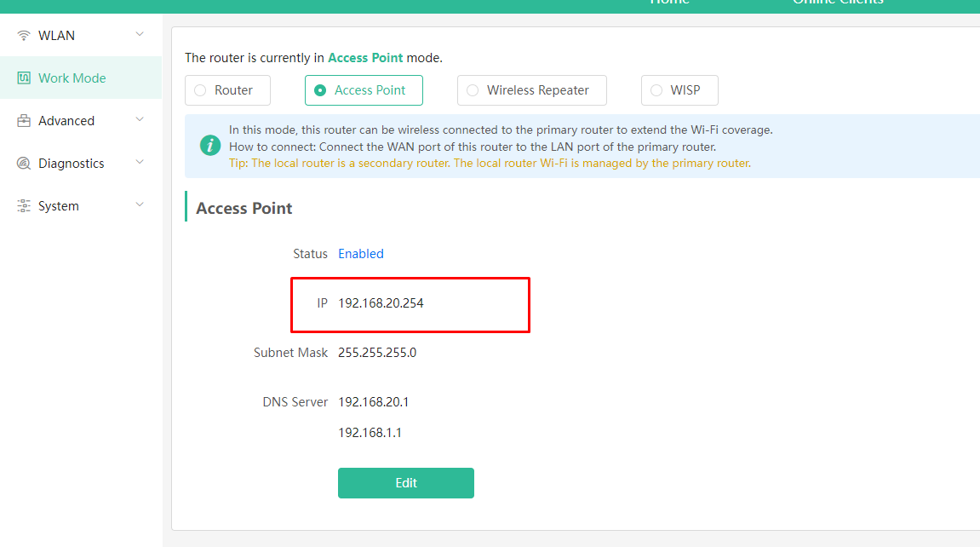The height and width of the screenshot is (547, 980).
Task: Expand the WLAN menu chevron
Action: (x=140, y=34)
